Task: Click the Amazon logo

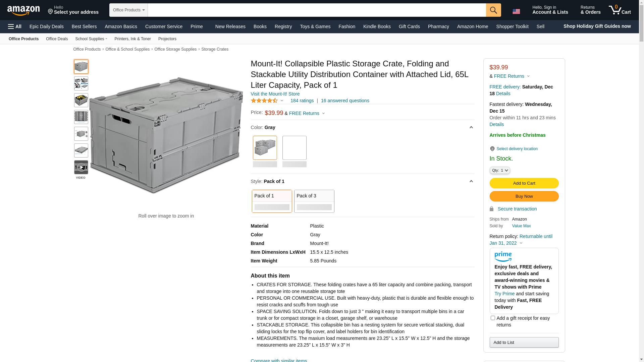Action: [23, 10]
